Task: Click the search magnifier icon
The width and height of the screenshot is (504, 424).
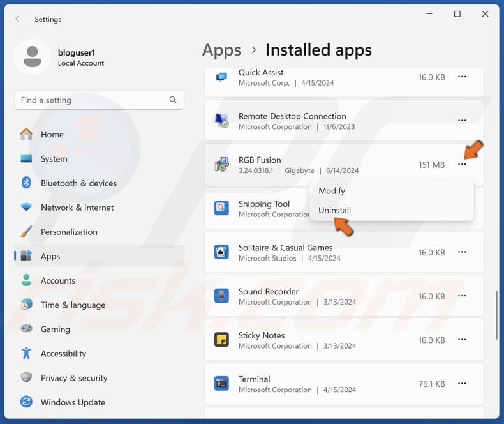Action: (173, 100)
